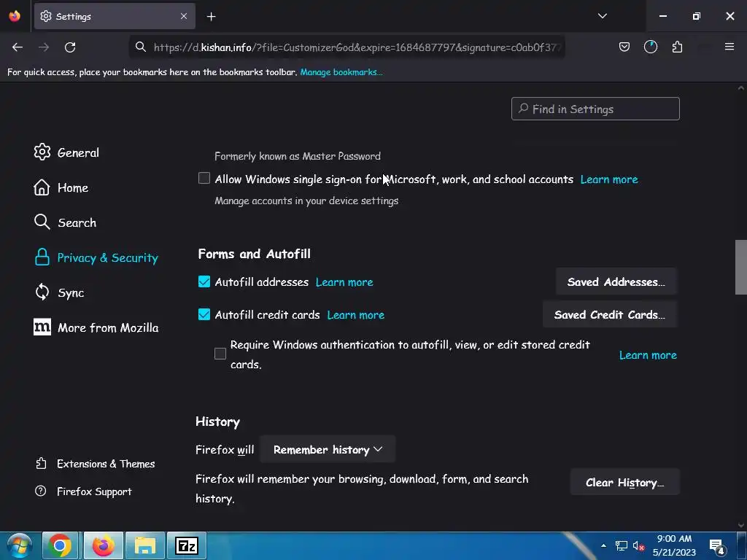The height and width of the screenshot is (560, 747).
Task: Open the Extensions puzzle-piece toolbar icon
Action: point(677,47)
